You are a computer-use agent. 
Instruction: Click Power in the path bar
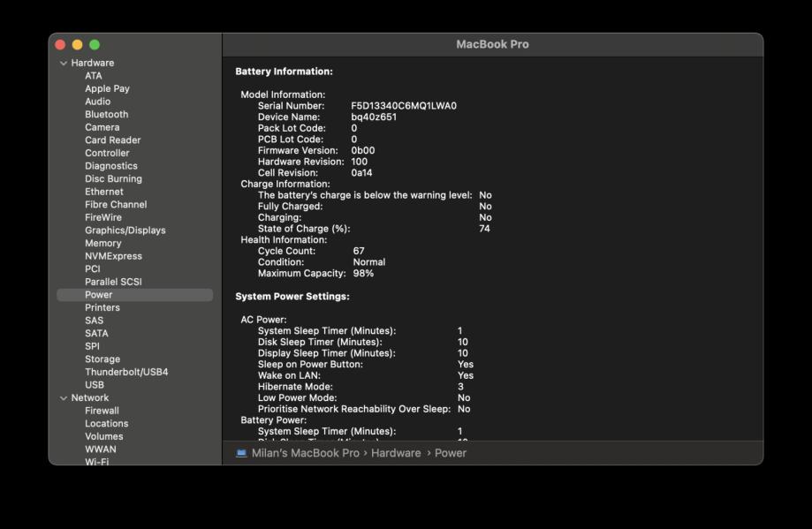tap(450, 453)
